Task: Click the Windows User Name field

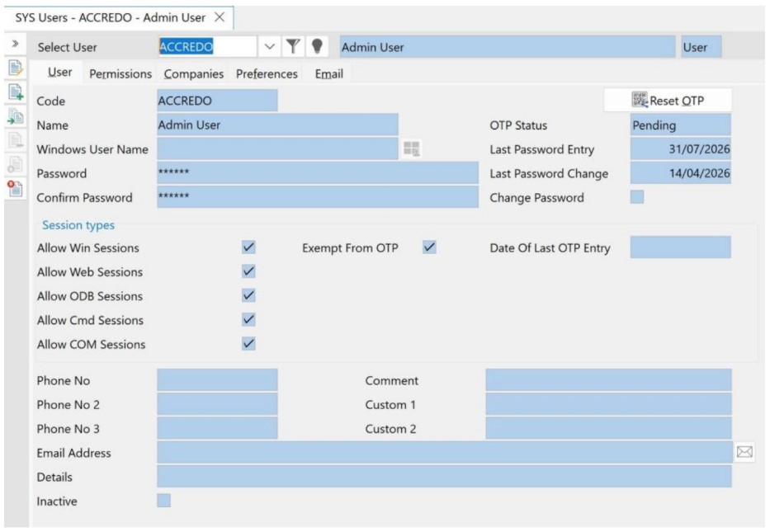Action: tap(277, 148)
